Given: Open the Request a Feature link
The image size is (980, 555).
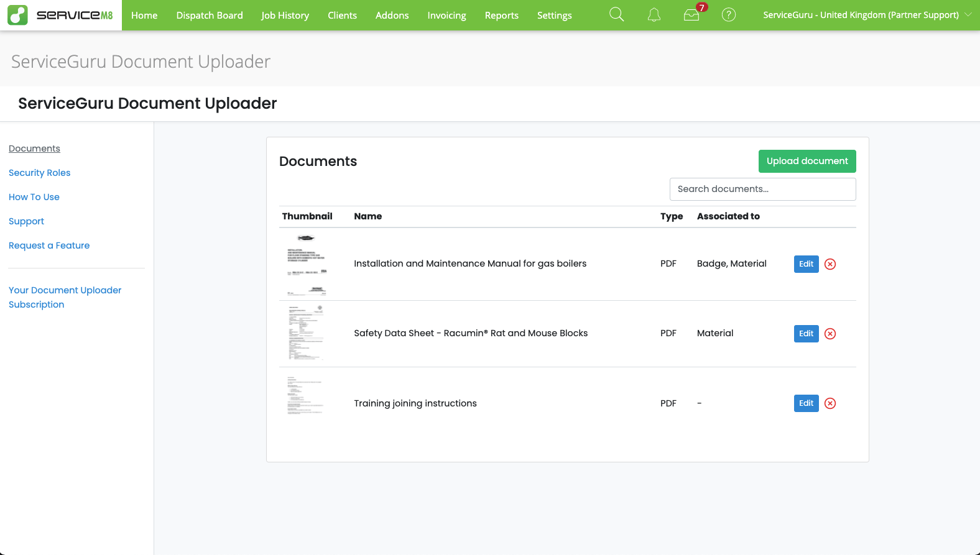Looking at the screenshot, I should 49,245.
